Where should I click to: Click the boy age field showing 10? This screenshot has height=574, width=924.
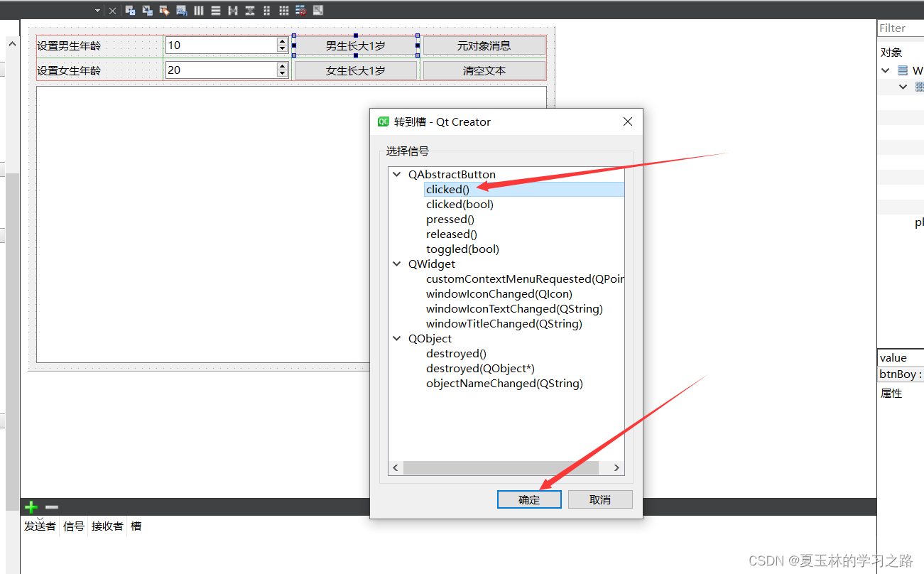(222, 45)
